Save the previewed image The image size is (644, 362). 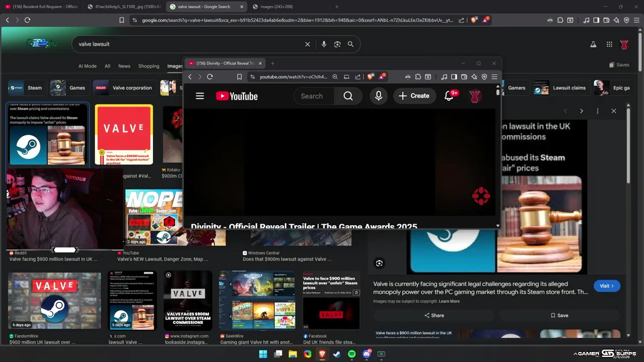tap(559, 315)
